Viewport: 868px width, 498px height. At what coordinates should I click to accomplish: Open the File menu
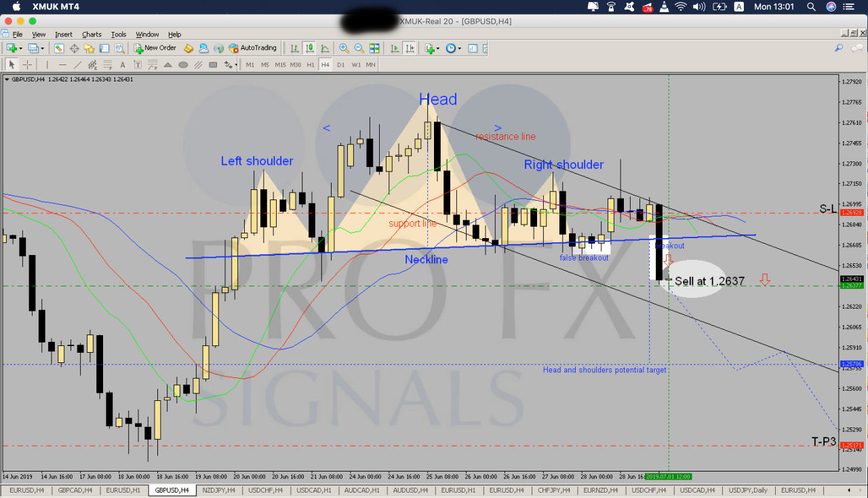pos(18,34)
